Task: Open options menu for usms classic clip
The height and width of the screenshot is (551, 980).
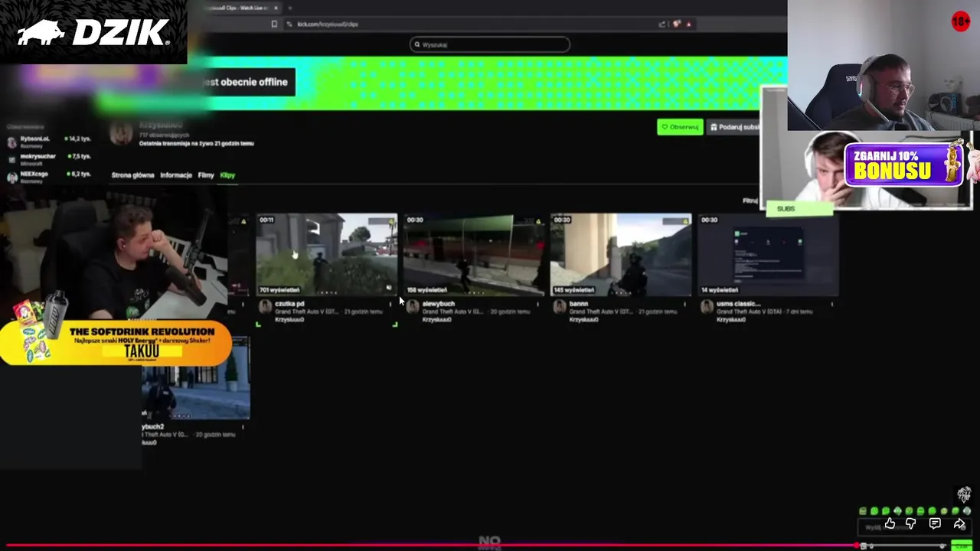Action: coord(831,304)
